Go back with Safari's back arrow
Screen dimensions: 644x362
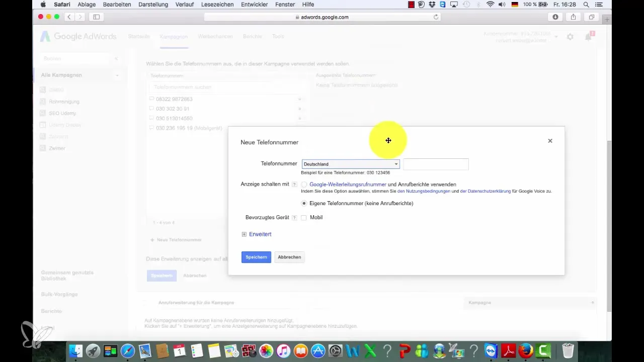coord(69,17)
